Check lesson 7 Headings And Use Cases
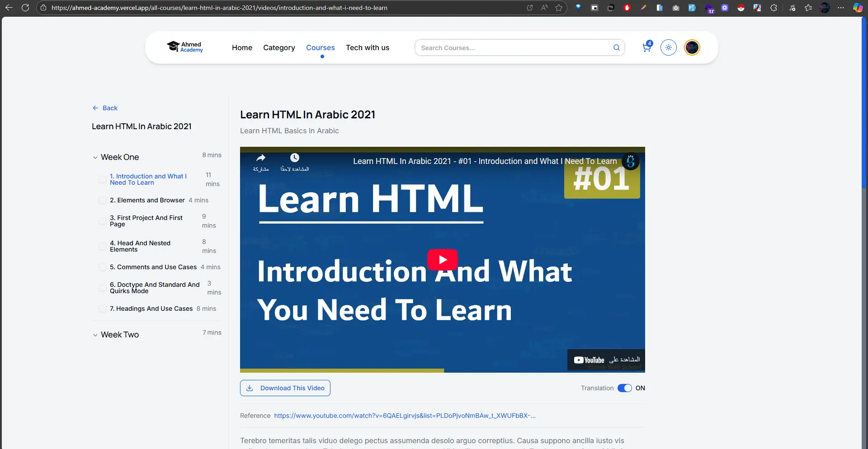 pos(103,309)
